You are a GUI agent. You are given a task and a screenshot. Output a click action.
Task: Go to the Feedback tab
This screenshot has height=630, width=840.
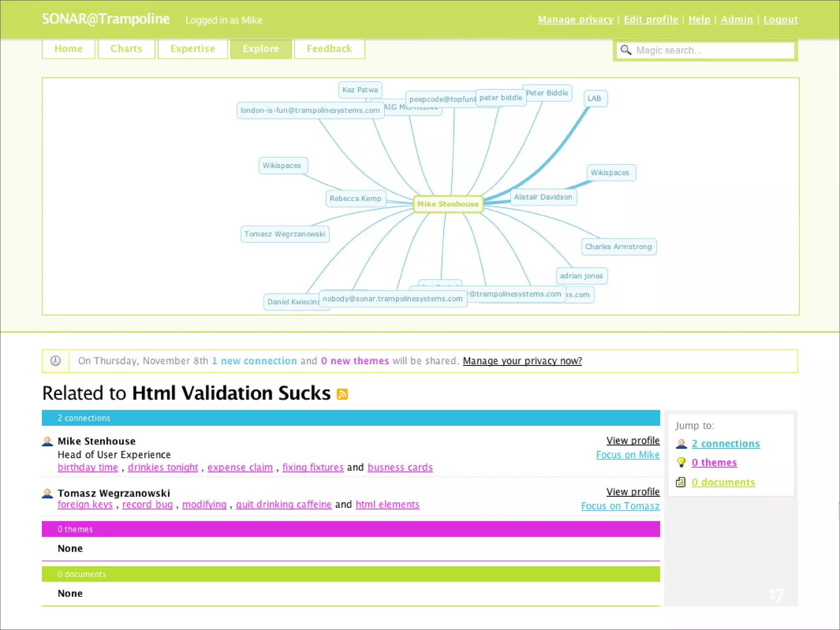[329, 49]
